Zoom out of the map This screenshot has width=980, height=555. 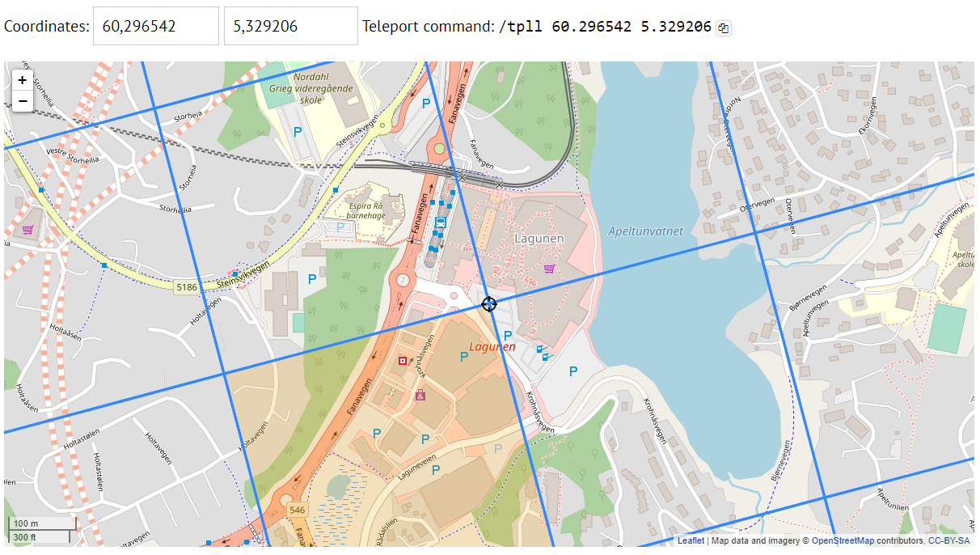pos(23,101)
